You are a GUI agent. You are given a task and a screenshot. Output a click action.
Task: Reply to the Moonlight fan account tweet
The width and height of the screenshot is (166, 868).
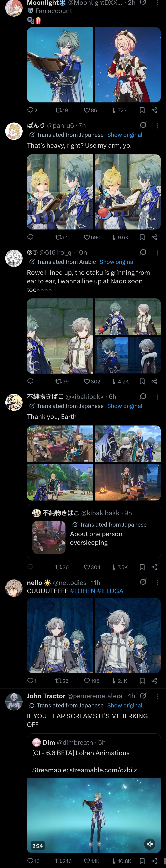coord(32,110)
